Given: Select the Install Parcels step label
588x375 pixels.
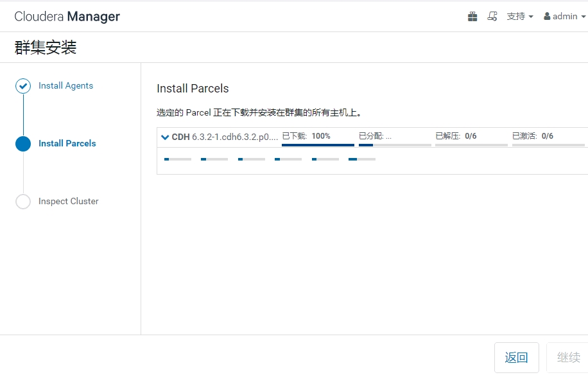Looking at the screenshot, I should pos(67,144).
